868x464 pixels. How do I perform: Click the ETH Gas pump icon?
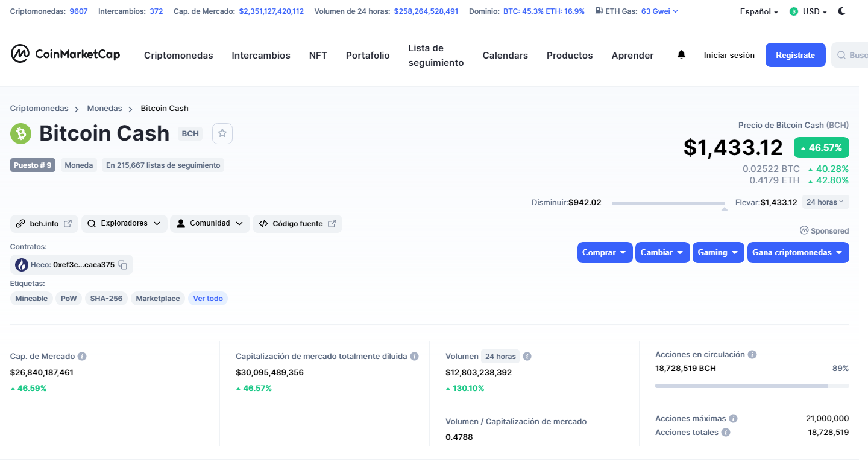(599, 11)
